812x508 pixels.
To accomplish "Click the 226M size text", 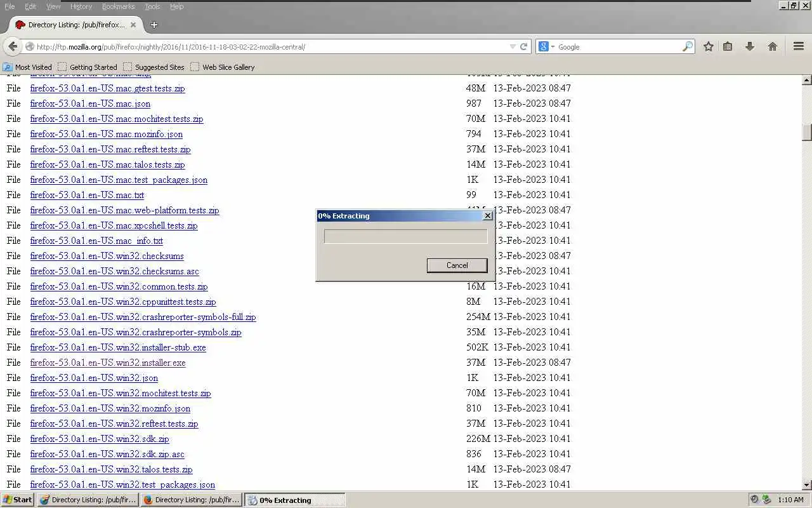I will (x=478, y=439).
